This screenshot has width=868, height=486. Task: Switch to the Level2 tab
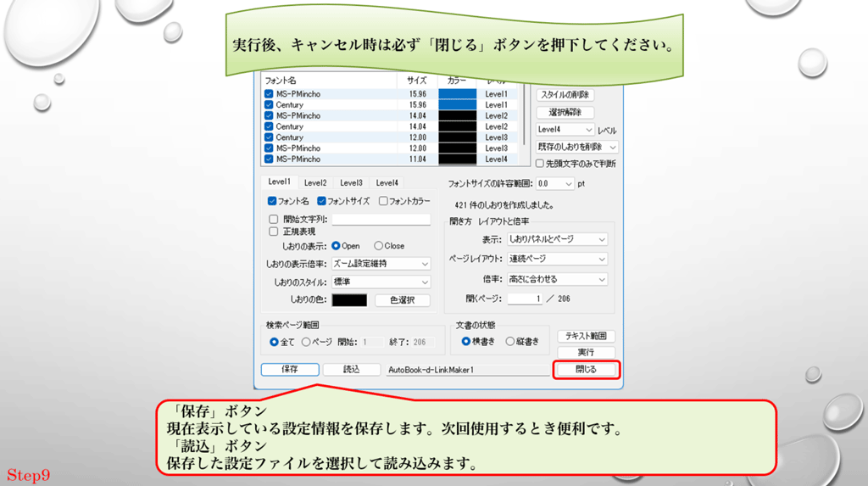tap(315, 182)
